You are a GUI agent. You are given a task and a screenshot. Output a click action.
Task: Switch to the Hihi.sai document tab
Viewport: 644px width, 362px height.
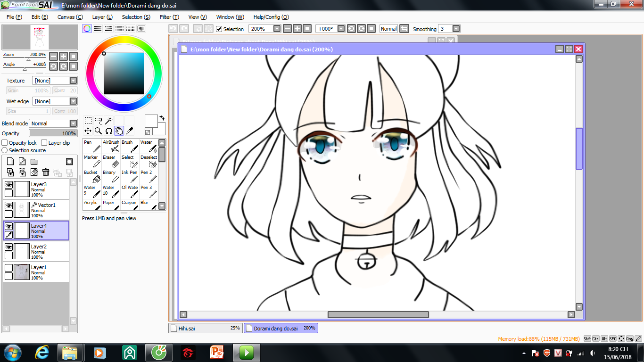tap(205, 328)
